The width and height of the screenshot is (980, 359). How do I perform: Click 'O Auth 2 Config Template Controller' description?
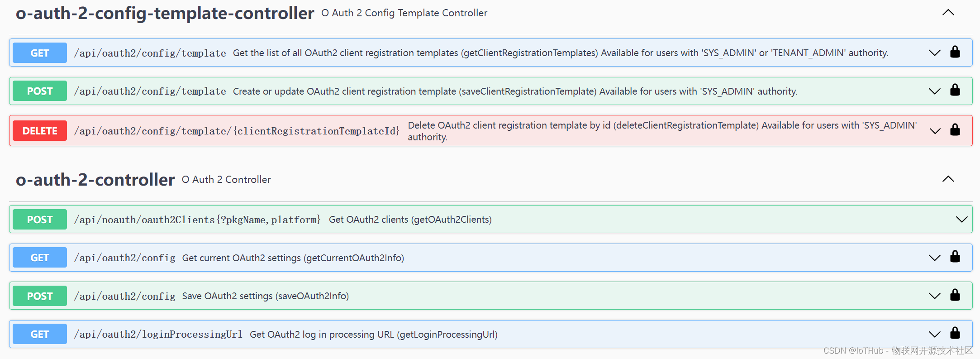(404, 13)
